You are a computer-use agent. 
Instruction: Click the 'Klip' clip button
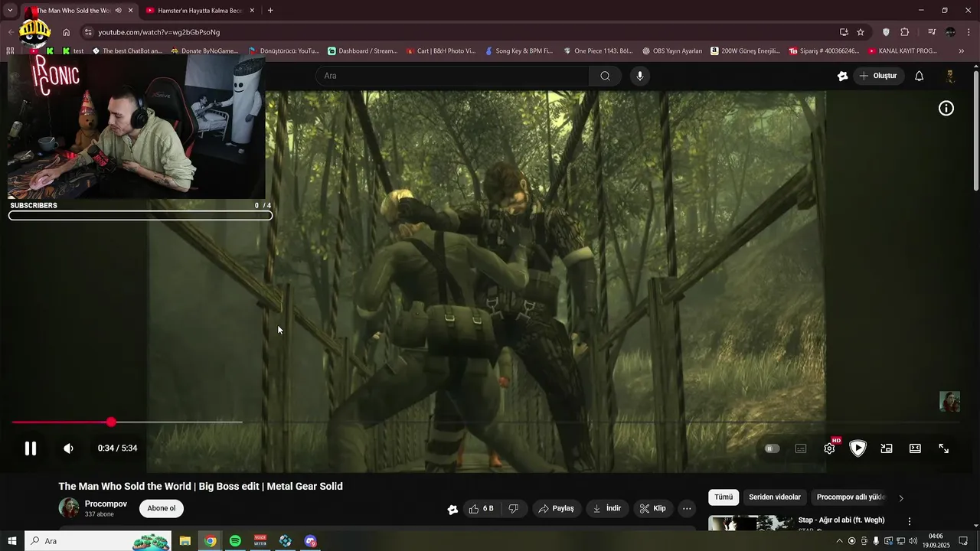[653, 508]
